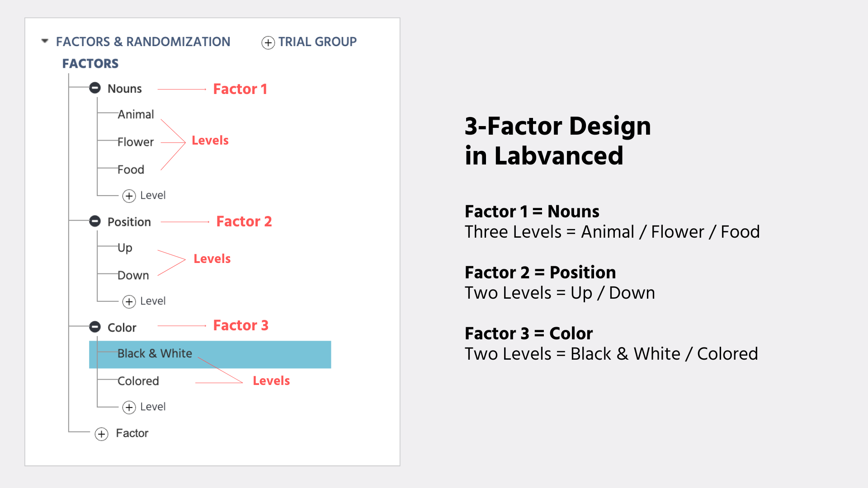
Task: Click the minus icon next to Color
Action: pos(94,327)
